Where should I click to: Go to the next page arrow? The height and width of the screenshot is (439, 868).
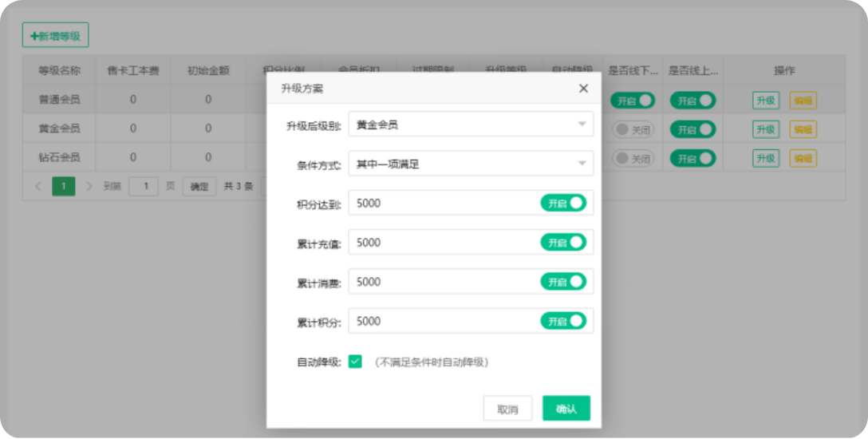89,186
